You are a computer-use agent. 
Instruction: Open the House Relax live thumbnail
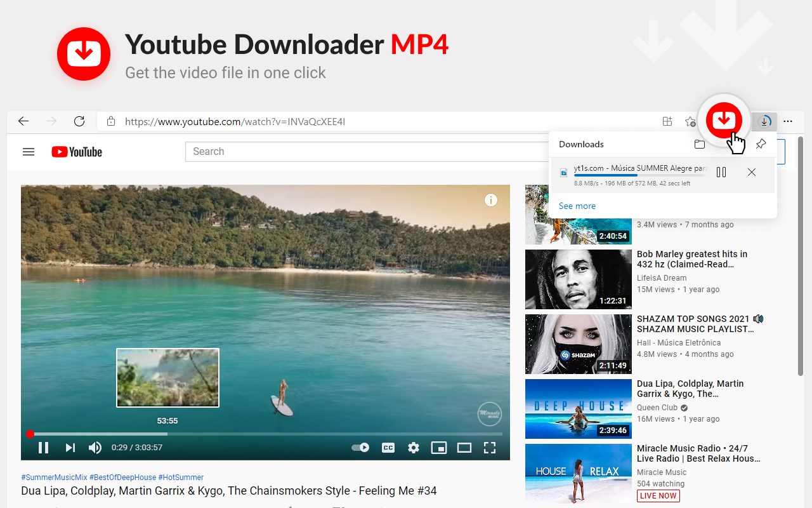coord(579,474)
